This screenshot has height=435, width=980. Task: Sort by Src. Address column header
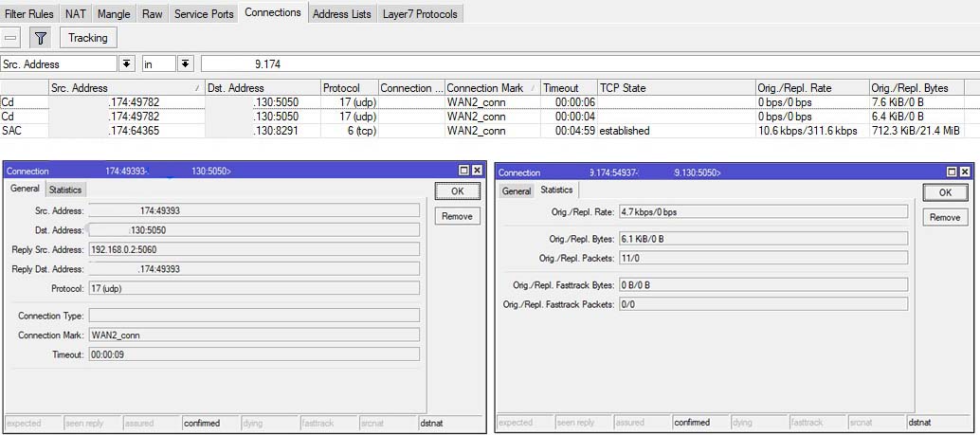[127, 88]
